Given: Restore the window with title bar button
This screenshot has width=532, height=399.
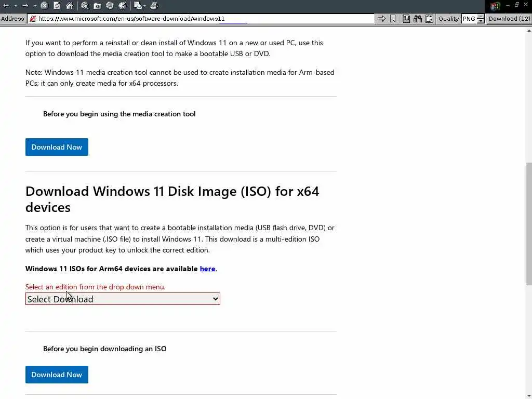Looking at the screenshot, I should 517,5.
